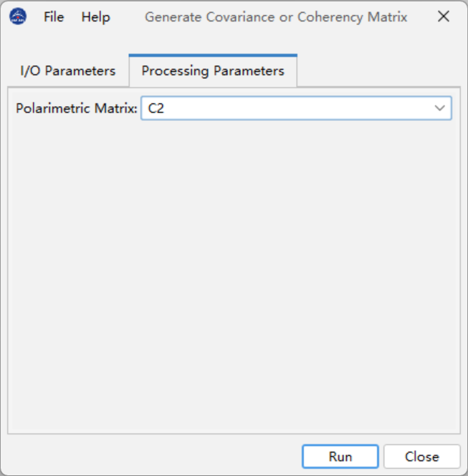This screenshot has height=476, width=468.
Task: Open the File menu
Action: tap(54, 16)
